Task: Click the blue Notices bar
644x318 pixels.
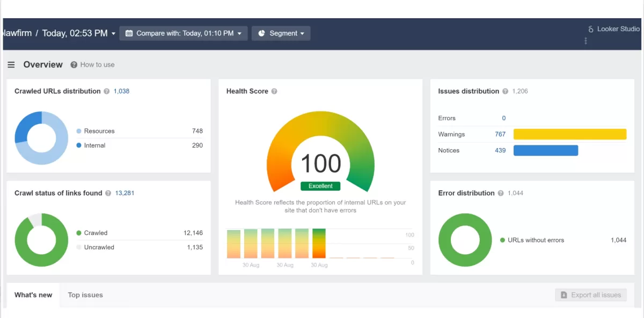Action: coord(546,150)
